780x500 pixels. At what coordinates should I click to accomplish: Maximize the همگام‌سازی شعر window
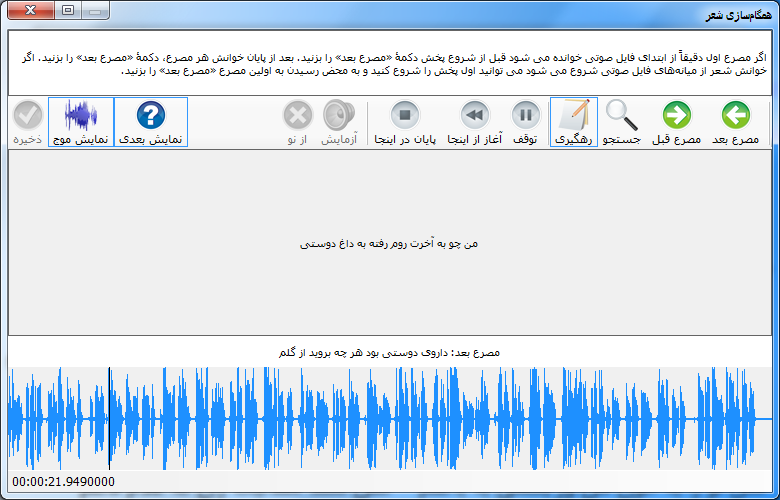click(x=68, y=10)
